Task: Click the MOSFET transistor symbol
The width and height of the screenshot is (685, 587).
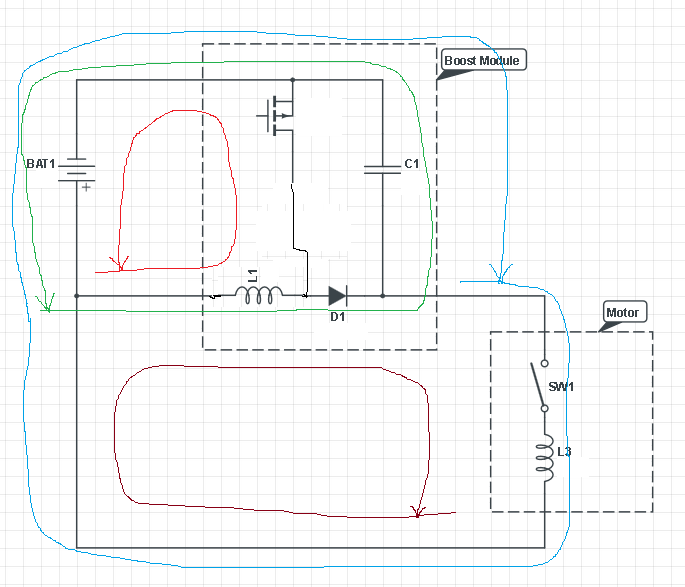Action: coord(275,116)
